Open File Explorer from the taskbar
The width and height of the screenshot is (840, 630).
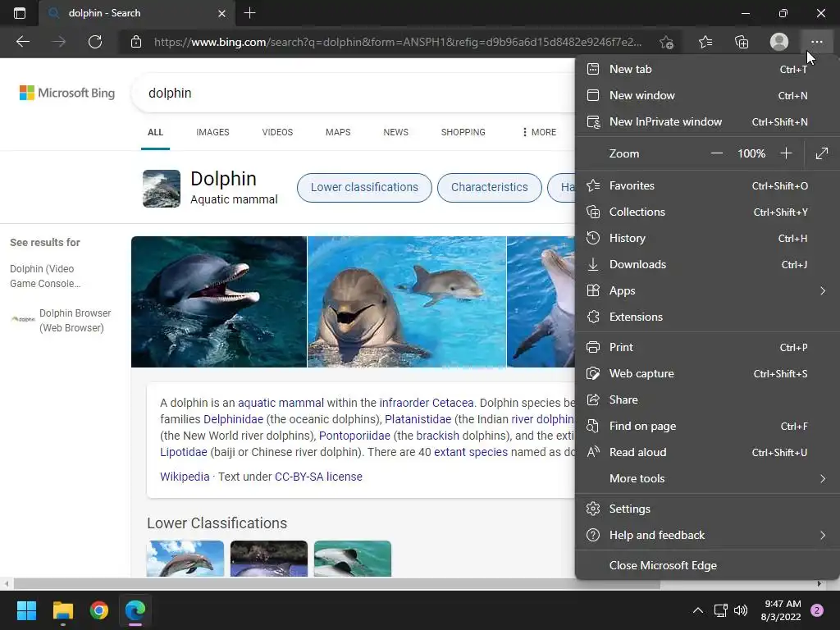[x=62, y=610]
